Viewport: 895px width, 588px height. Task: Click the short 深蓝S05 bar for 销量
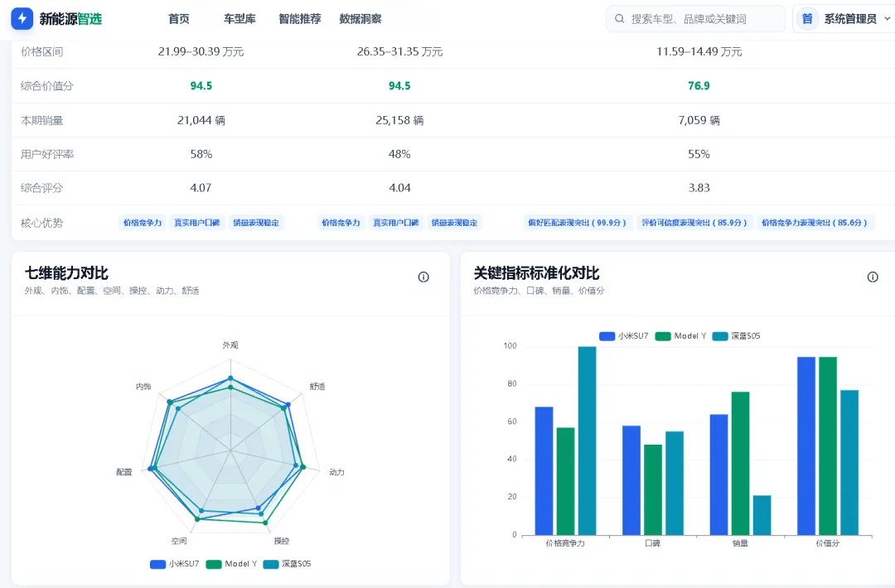coord(762,515)
